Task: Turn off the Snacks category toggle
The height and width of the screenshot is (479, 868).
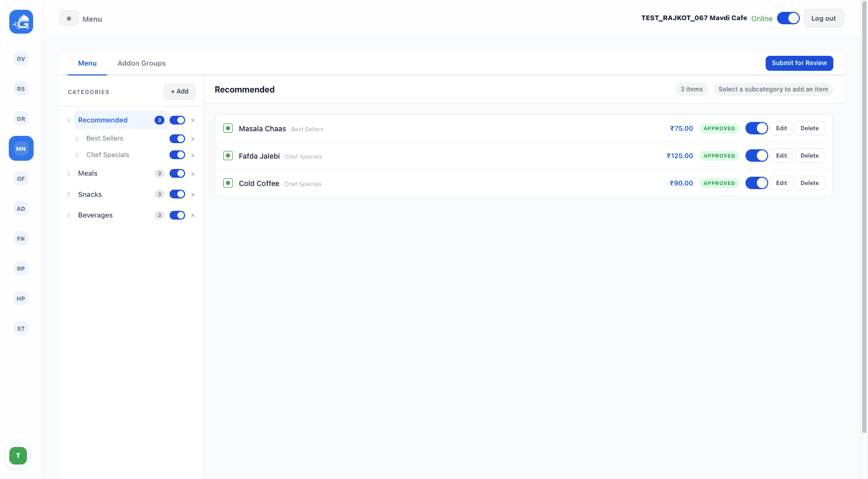Action: tap(177, 194)
